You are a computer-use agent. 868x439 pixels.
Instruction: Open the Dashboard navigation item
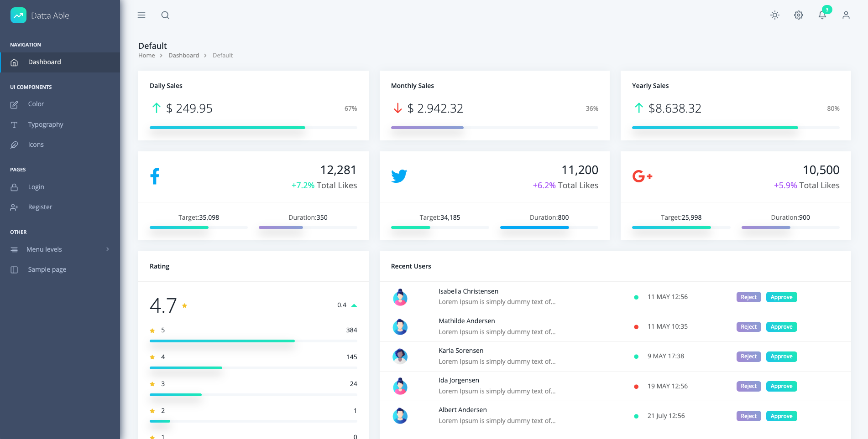(44, 62)
